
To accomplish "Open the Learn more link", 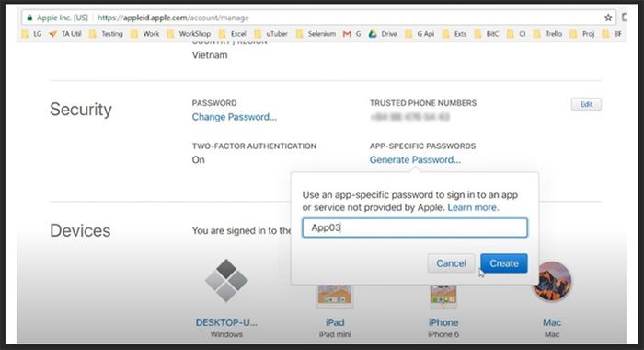I will click(473, 207).
